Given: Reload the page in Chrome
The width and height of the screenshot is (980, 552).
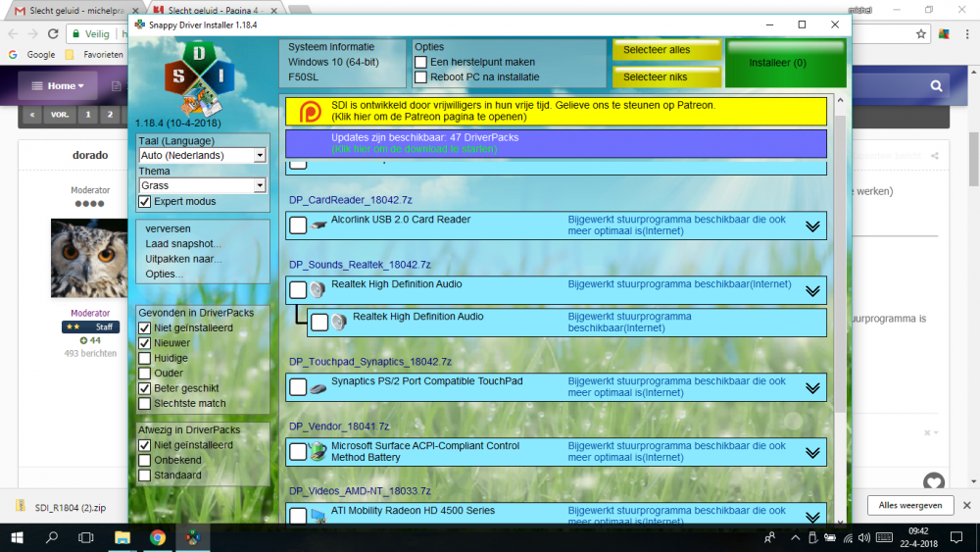Looking at the screenshot, I should (53, 33).
